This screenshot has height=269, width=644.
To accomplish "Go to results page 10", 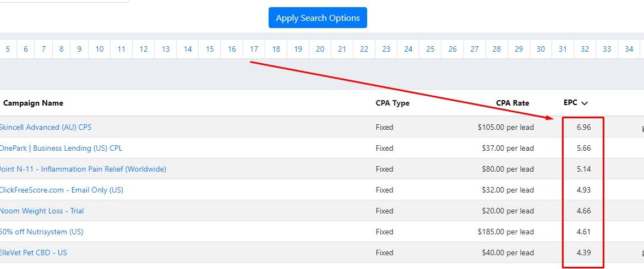I will [x=100, y=50].
